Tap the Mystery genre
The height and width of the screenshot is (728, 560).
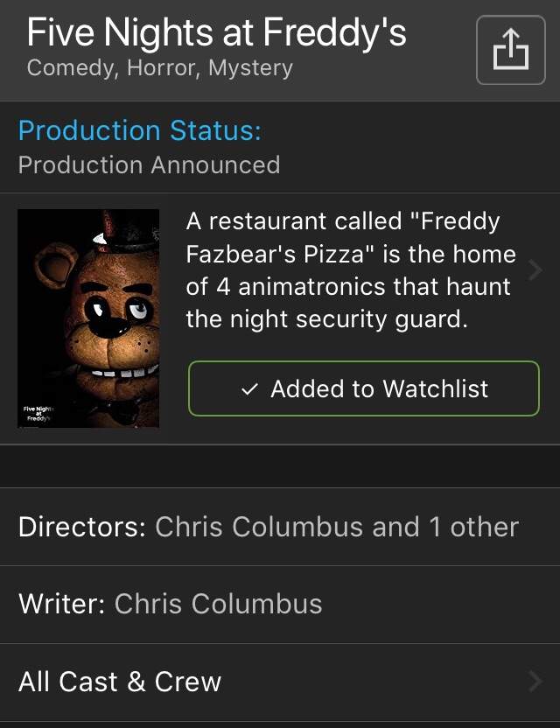(x=251, y=68)
